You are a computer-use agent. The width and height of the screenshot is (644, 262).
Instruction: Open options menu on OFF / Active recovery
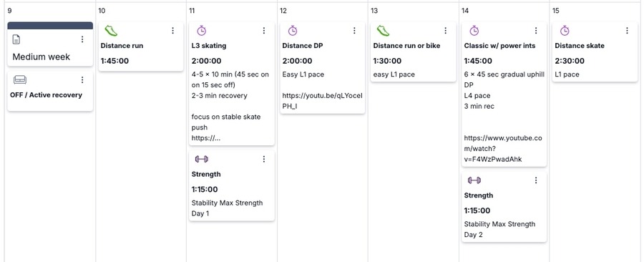tap(82, 79)
